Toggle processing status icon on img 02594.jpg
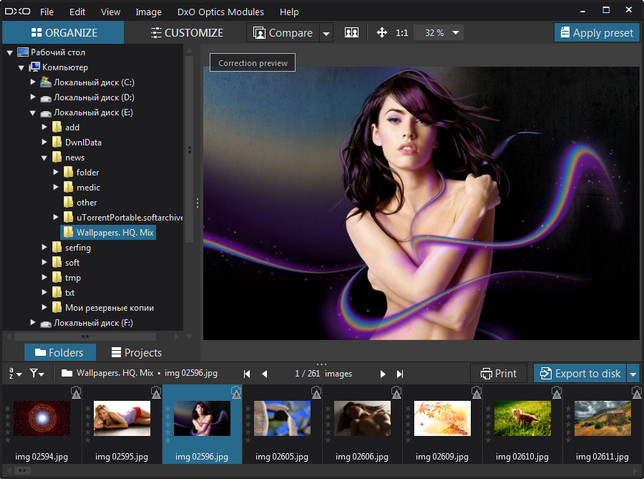 pyautogui.click(x=75, y=395)
